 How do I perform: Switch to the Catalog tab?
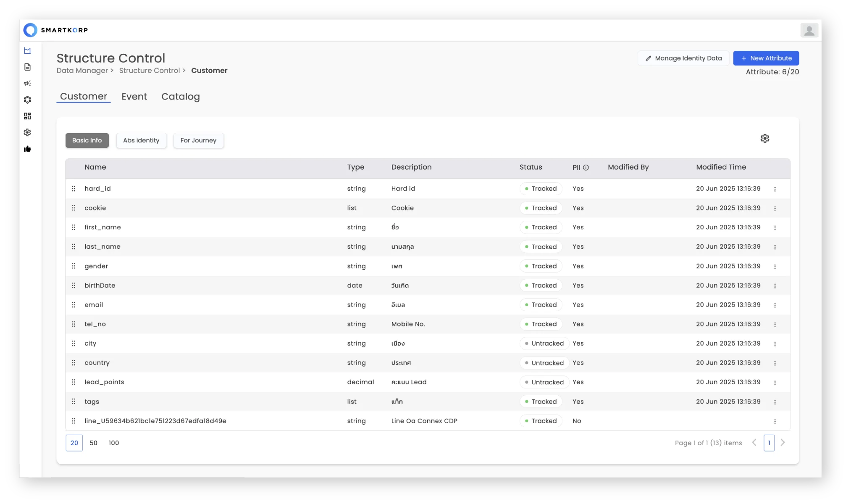point(181,97)
